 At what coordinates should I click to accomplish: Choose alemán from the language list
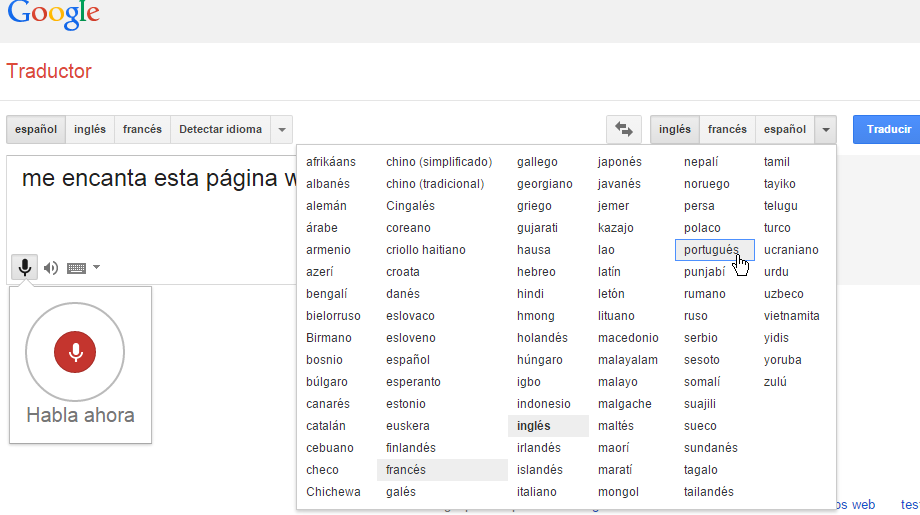(x=326, y=206)
